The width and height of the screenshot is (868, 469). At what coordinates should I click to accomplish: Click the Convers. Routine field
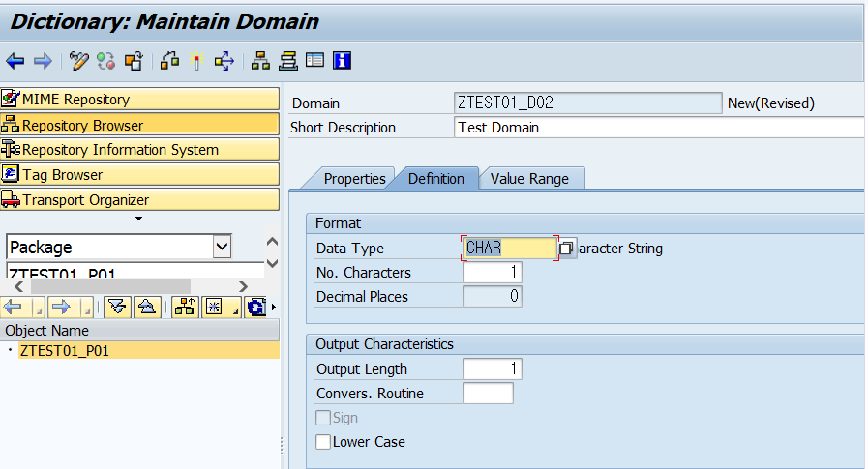tap(488, 394)
